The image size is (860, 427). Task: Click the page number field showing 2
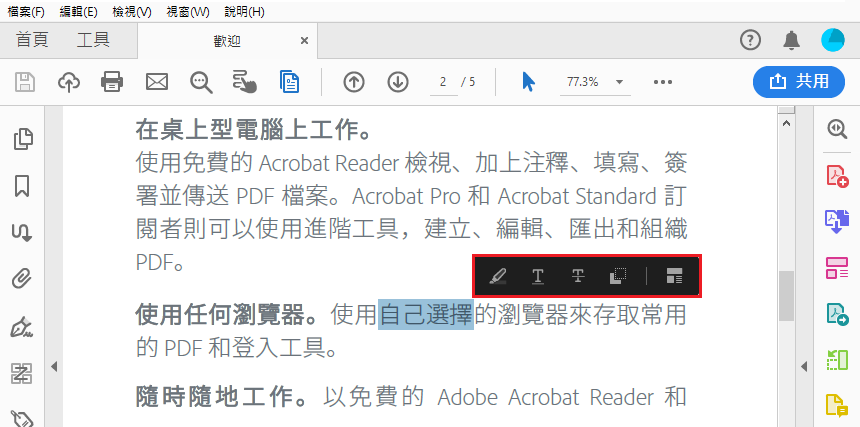tap(444, 83)
